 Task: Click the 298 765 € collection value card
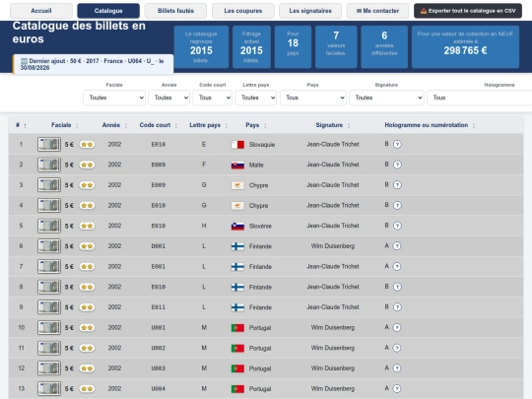(465, 47)
